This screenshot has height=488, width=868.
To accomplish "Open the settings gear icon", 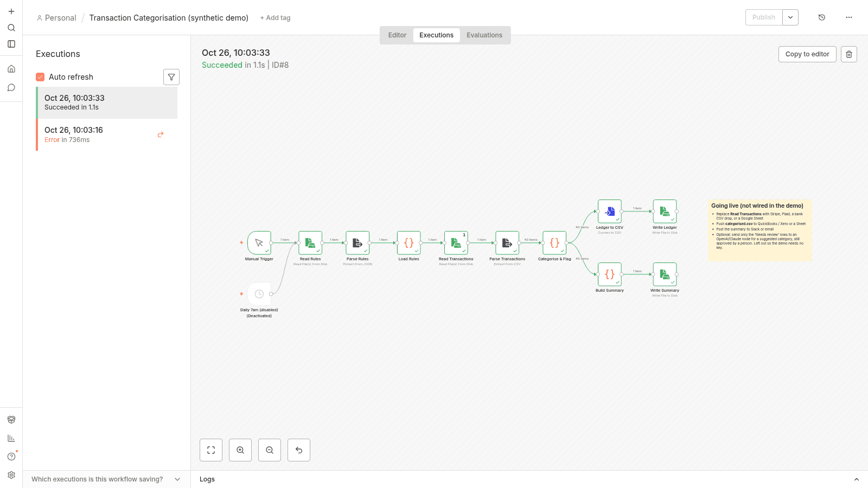I will click(x=11, y=475).
